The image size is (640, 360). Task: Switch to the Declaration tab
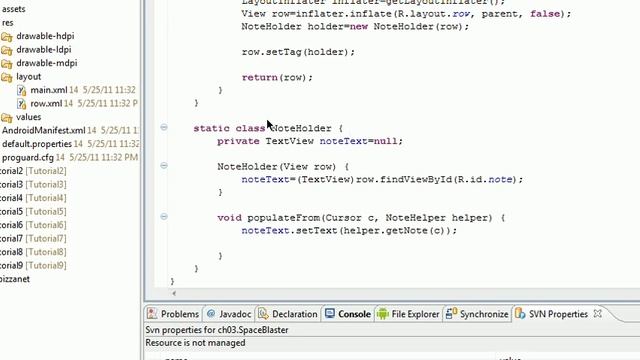tap(288, 314)
